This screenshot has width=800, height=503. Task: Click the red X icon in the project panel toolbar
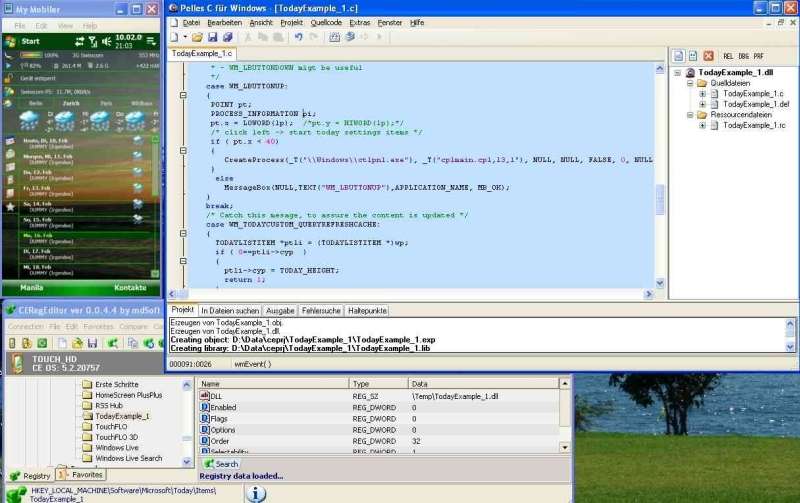coord(708,56)
